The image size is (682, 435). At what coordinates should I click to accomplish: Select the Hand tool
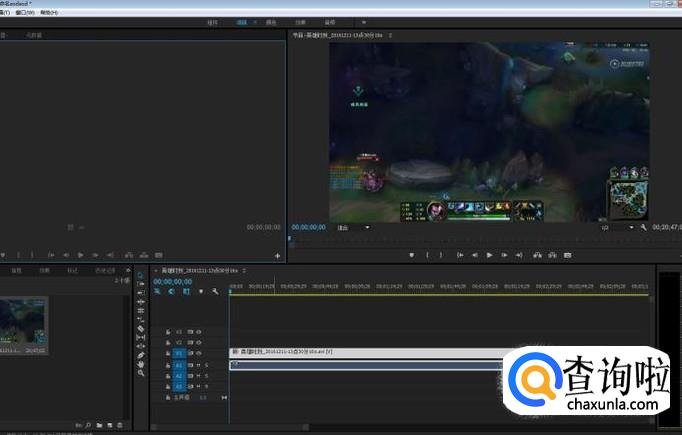coord(141,364)
